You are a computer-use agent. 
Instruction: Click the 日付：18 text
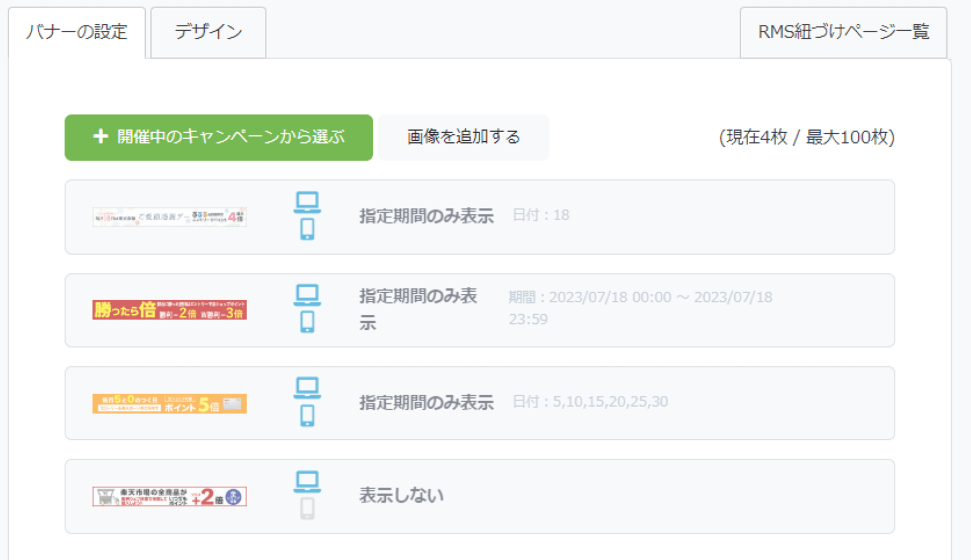pyautogui.click(x=541, y=215)
